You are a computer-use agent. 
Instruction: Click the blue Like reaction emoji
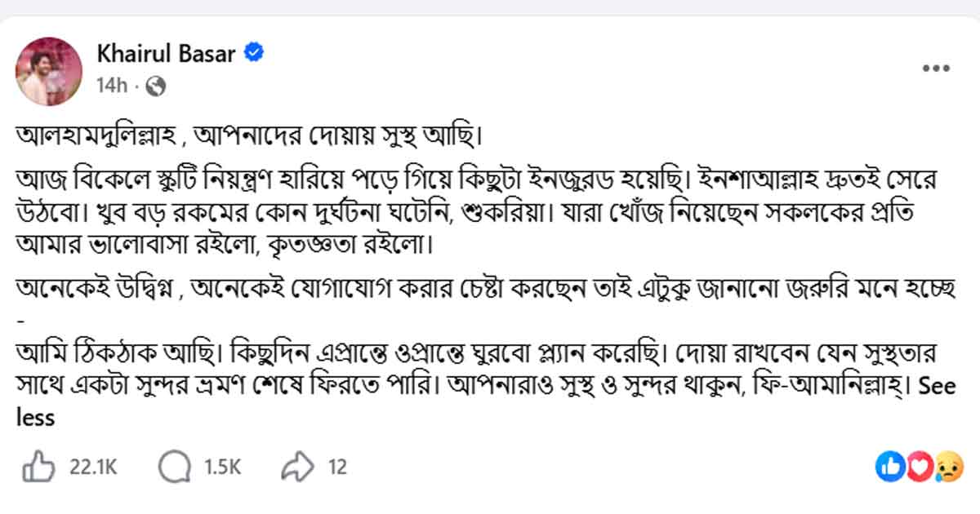(890, 467)
